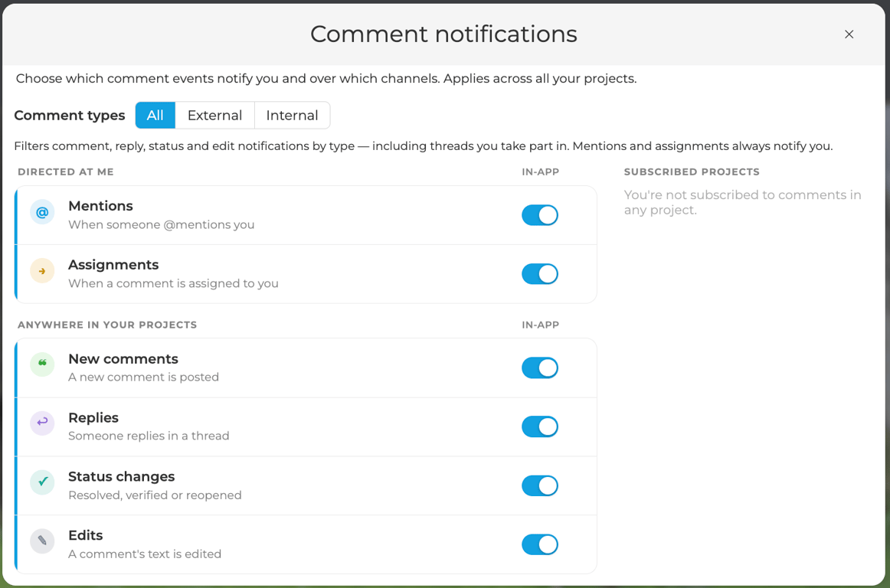This screenshot has width=890, height=588.
Task: Filter comment types to External
Action: click(215, 115)
